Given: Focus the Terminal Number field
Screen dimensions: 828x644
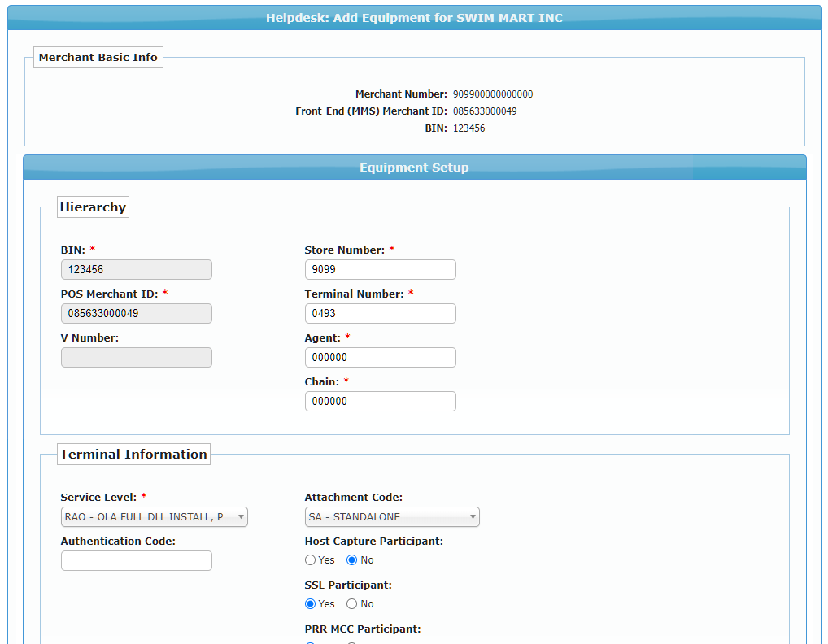Looking at the screenshot, I should [380, 314].
